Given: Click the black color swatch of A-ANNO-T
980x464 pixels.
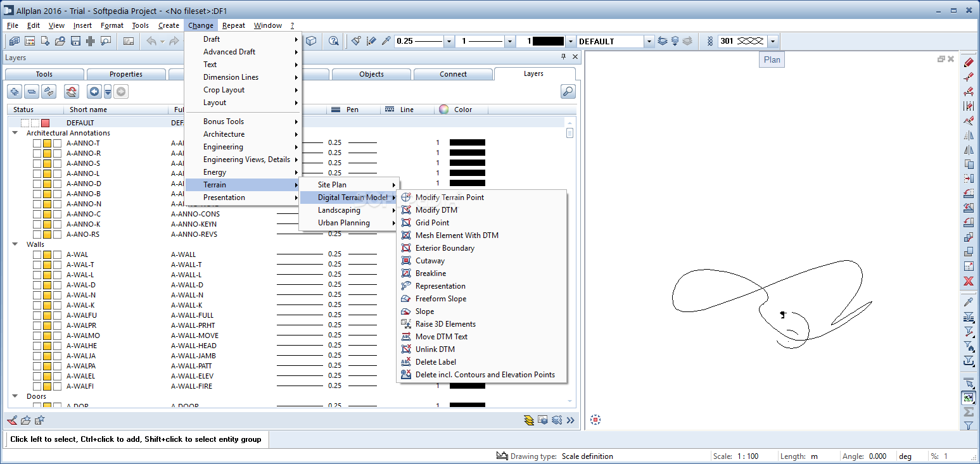Looking at the screenshot, I should pos(468,143).
